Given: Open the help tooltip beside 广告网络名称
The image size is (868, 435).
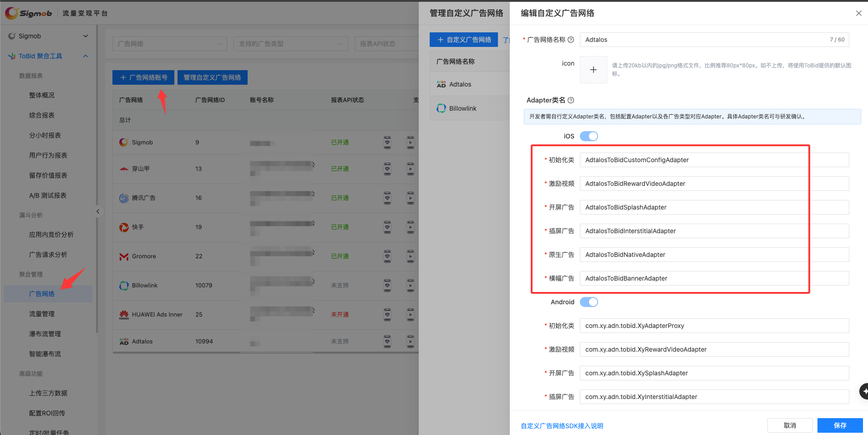Looking at the screenshot, I should [x=571, y=40].
